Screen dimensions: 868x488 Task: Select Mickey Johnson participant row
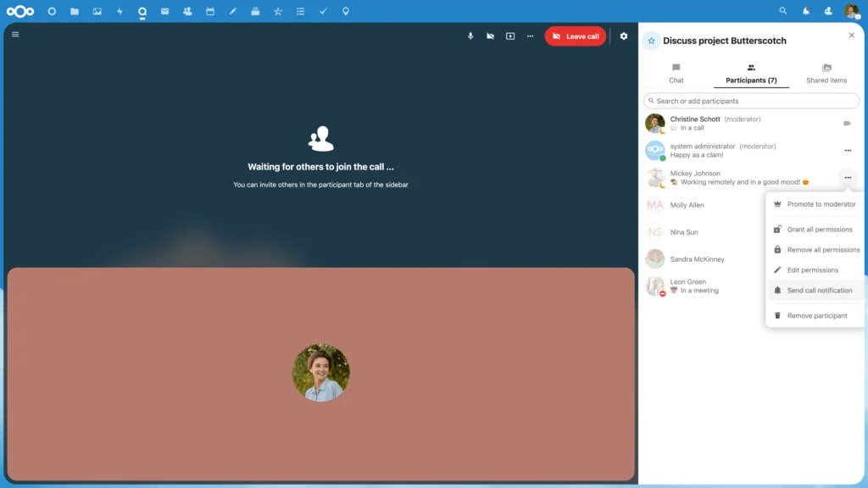click(752, 178)
